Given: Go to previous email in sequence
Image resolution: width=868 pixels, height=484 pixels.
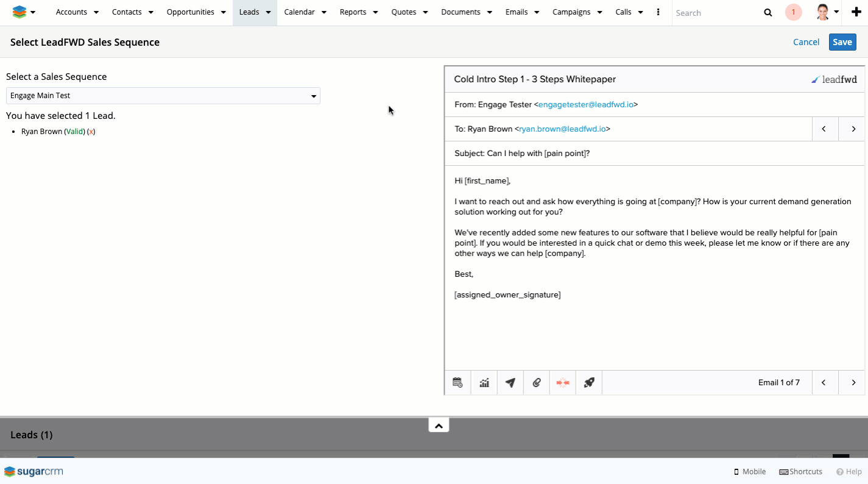Looking at the screenshot, I should click(x=824, y=383).
